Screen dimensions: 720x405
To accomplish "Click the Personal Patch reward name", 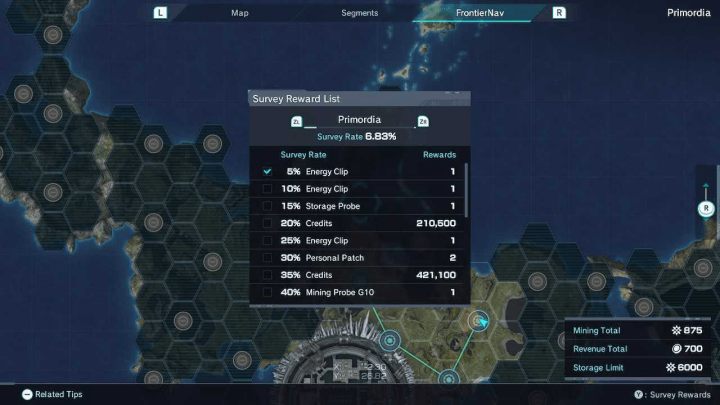I will 335,258.
